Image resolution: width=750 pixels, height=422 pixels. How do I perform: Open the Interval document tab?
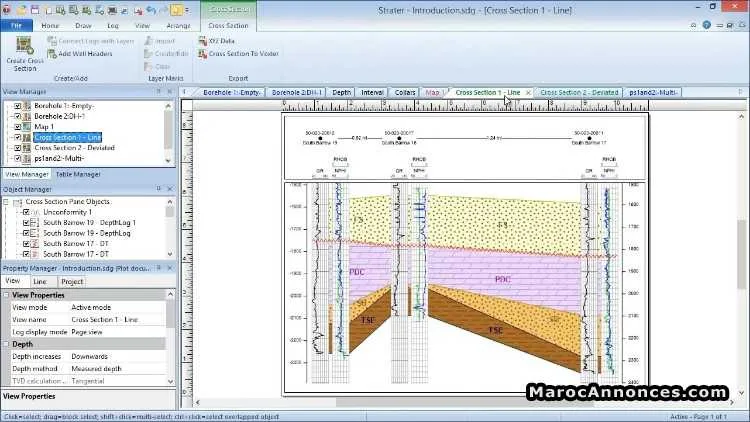(372, 92)
